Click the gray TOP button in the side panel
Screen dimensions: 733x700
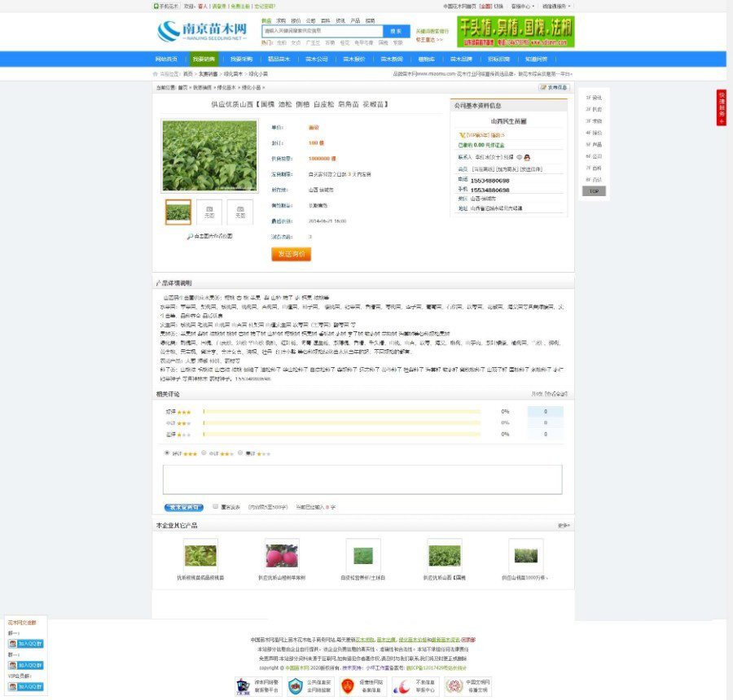pyautogui.click(x=594, y=191)
